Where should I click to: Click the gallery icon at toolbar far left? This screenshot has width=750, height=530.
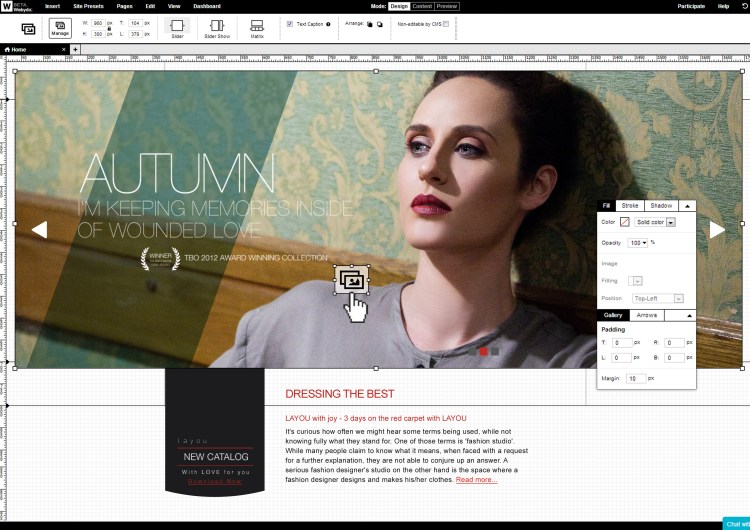pyautogui.click(x=28, y=28)
